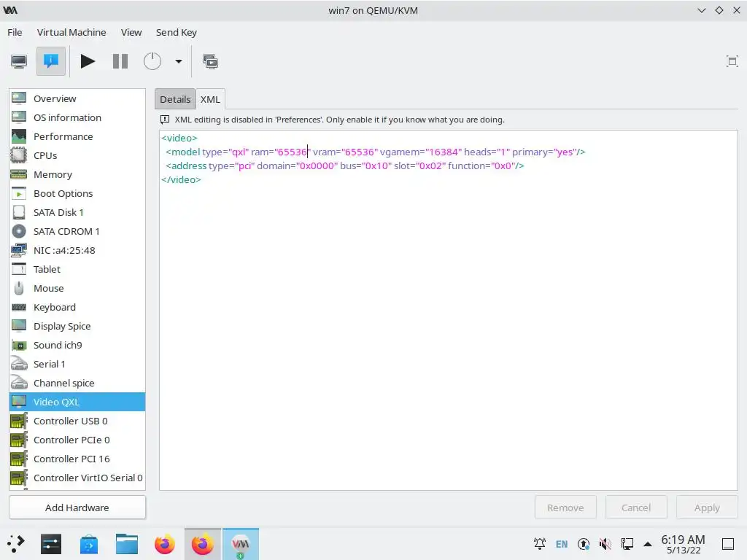Switch to the Details tab
Screen dimensions: 747x560
coord(175,99)
